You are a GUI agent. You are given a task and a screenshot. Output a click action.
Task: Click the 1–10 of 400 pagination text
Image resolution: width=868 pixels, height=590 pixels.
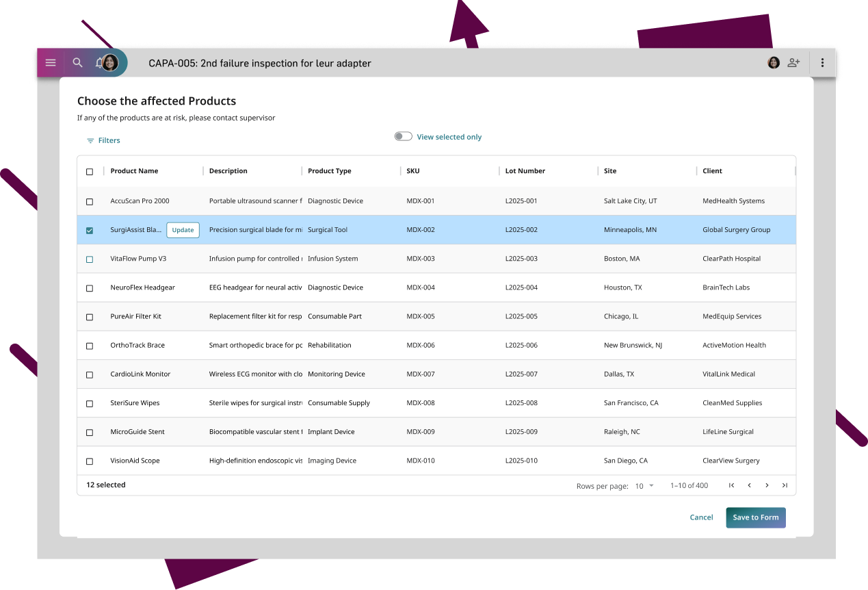click(x=689, y=485)
